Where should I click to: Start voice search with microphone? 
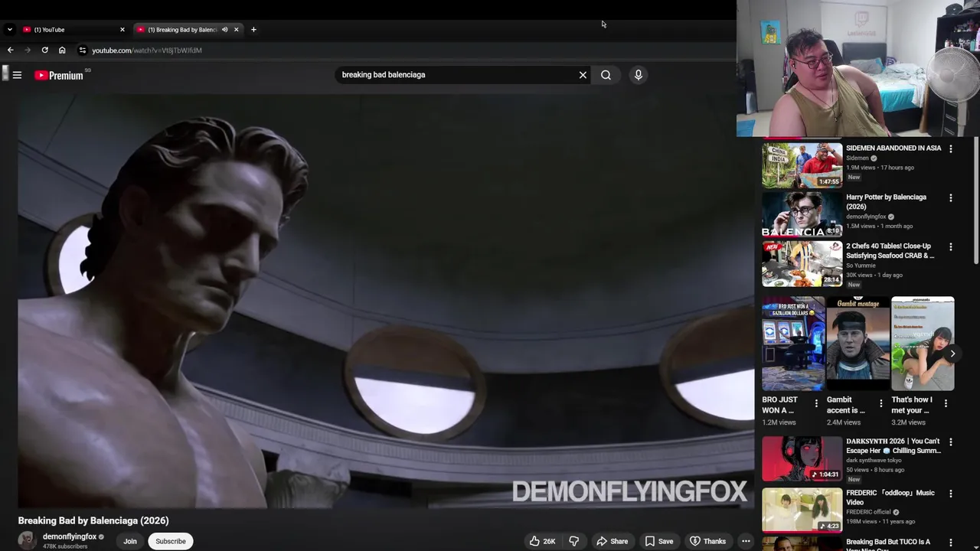click(x=638, y=75)
